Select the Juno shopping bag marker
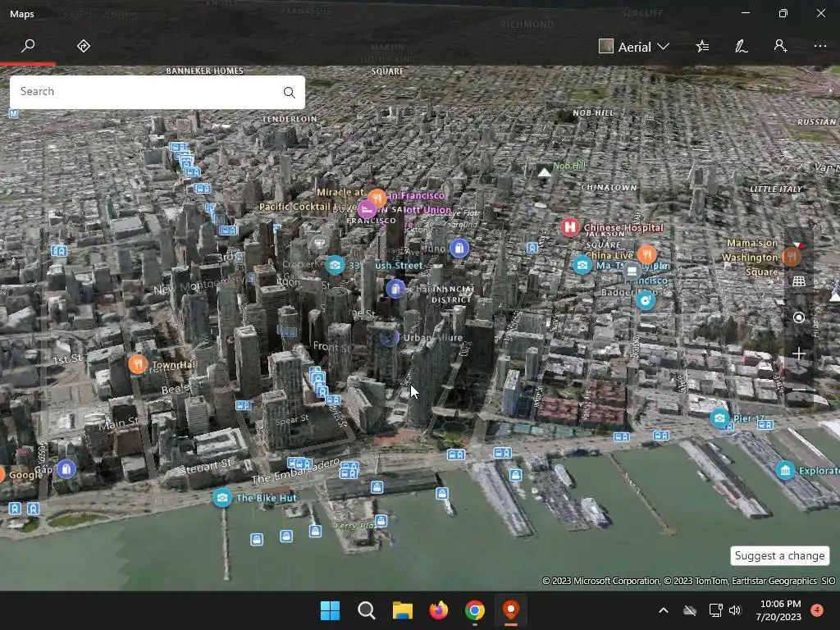The width and height of the screenshot is (840, 630). click(x=459, y=248)
